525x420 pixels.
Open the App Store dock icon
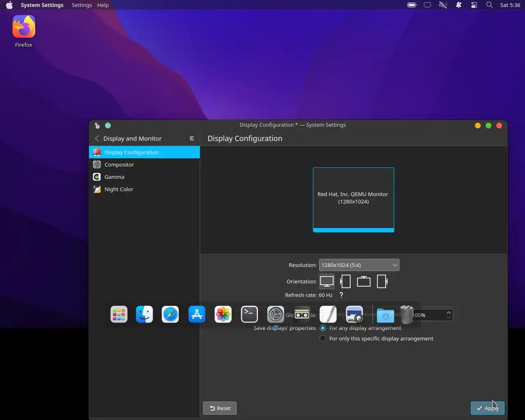click(x=197, y=315)
